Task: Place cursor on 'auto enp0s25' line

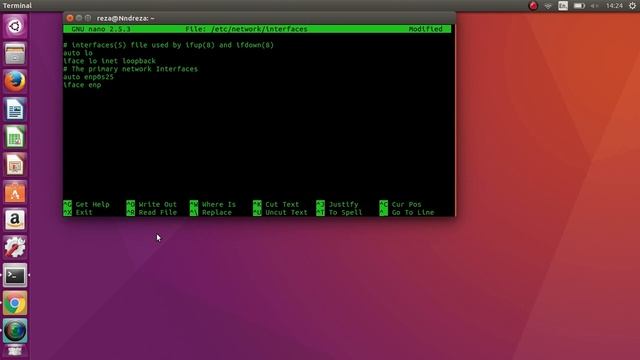Action: click(x=89, y=77)
